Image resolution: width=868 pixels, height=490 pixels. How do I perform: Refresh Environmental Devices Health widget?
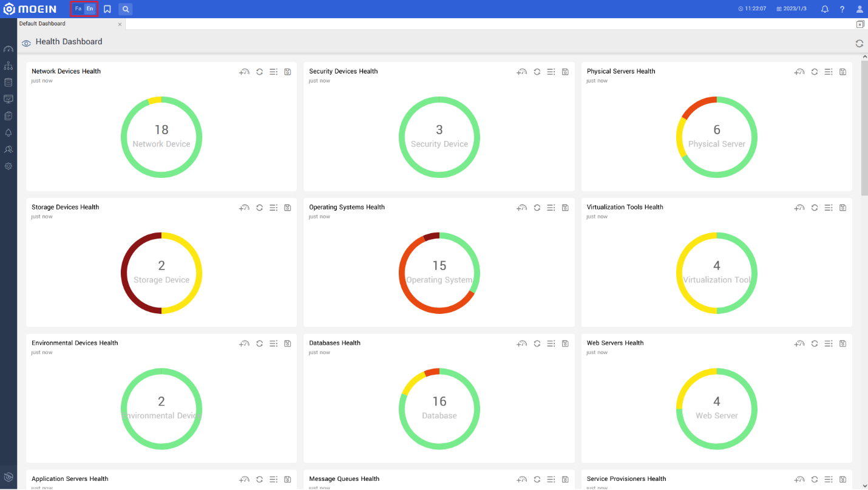click(259, 344)
